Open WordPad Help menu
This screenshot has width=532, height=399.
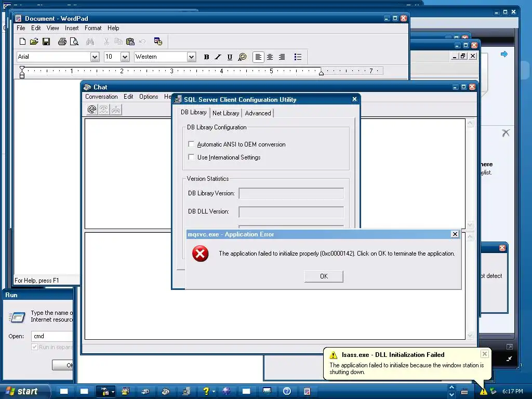point(113,28)
